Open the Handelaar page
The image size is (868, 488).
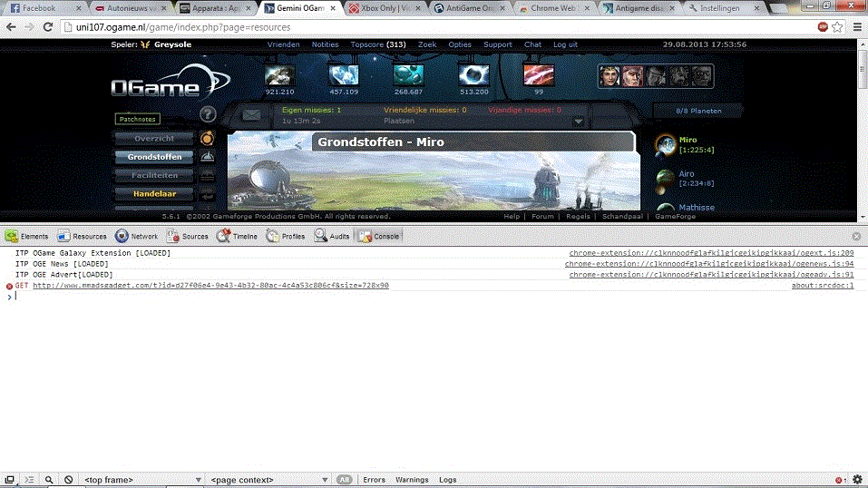tap(154, 194)
